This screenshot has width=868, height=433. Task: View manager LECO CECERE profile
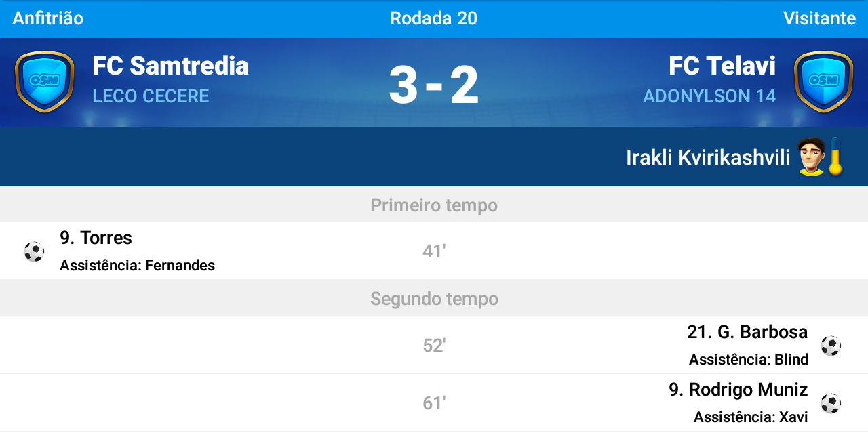(151, 96)
